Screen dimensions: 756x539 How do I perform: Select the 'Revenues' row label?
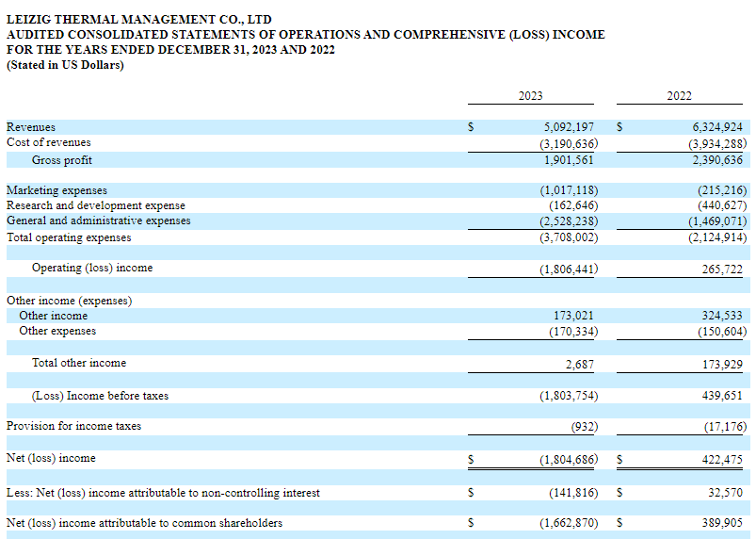(x=31, y=127)
